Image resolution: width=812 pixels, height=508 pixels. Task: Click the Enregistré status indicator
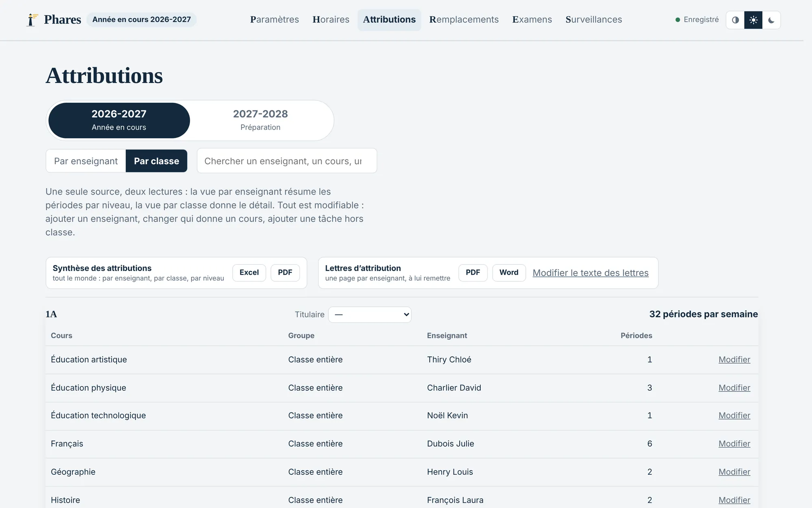[697, 20]
